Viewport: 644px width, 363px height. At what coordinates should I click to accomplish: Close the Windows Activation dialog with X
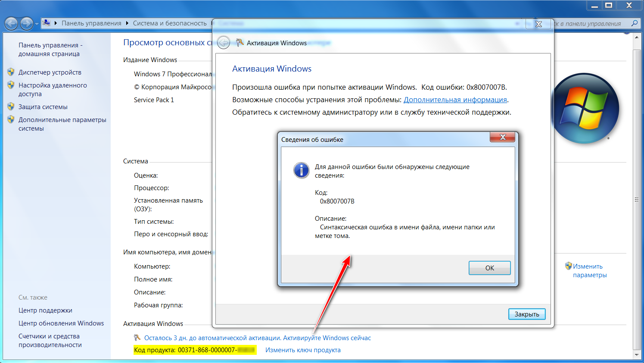tap(538, 24)
